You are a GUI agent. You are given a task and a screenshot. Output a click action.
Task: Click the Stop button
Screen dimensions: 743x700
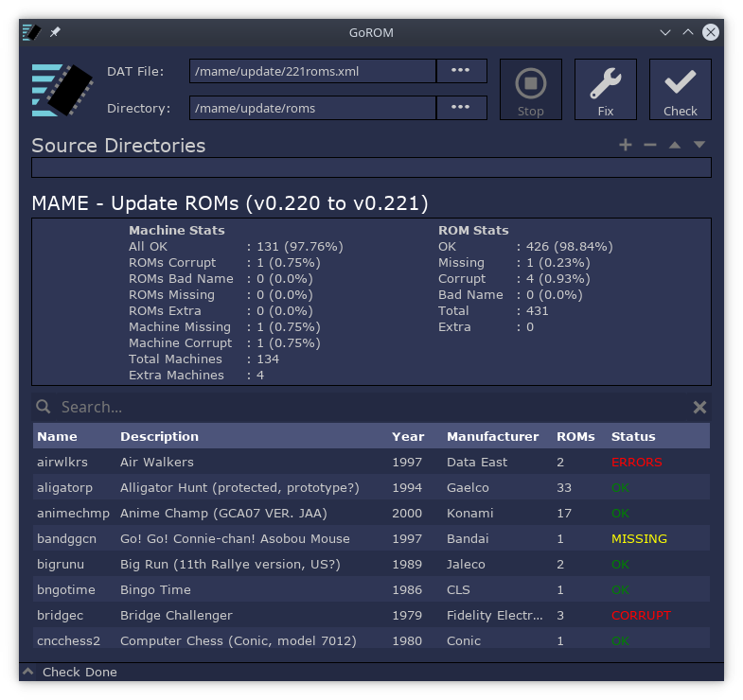pyautogui.click(x=530, y=90)
